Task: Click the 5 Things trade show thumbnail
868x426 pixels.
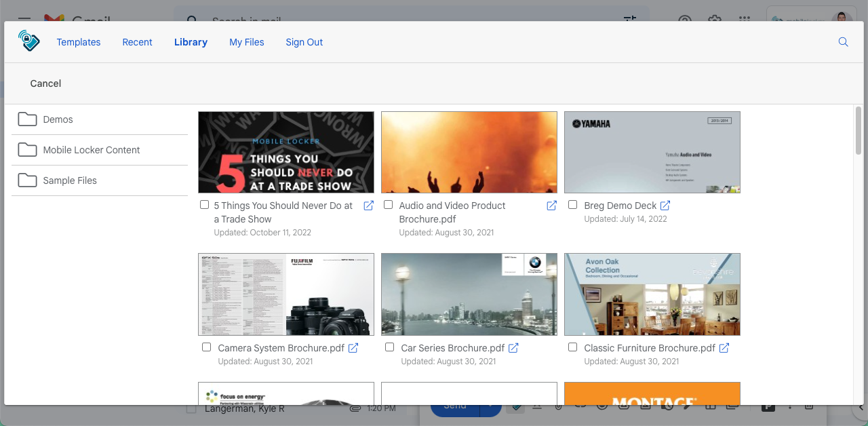Action: pyautogui.click(x=286, y=153)
